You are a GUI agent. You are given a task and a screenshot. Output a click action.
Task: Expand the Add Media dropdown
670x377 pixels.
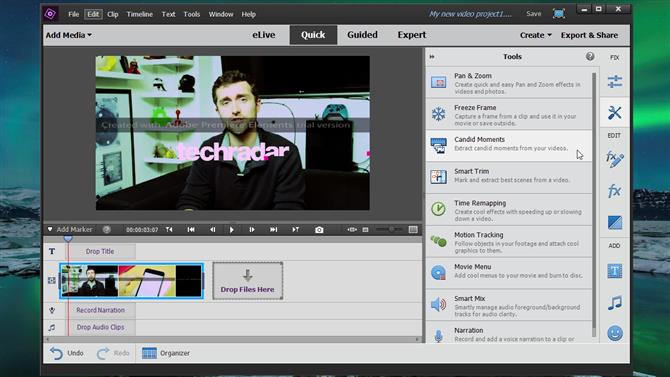point(69,35)
